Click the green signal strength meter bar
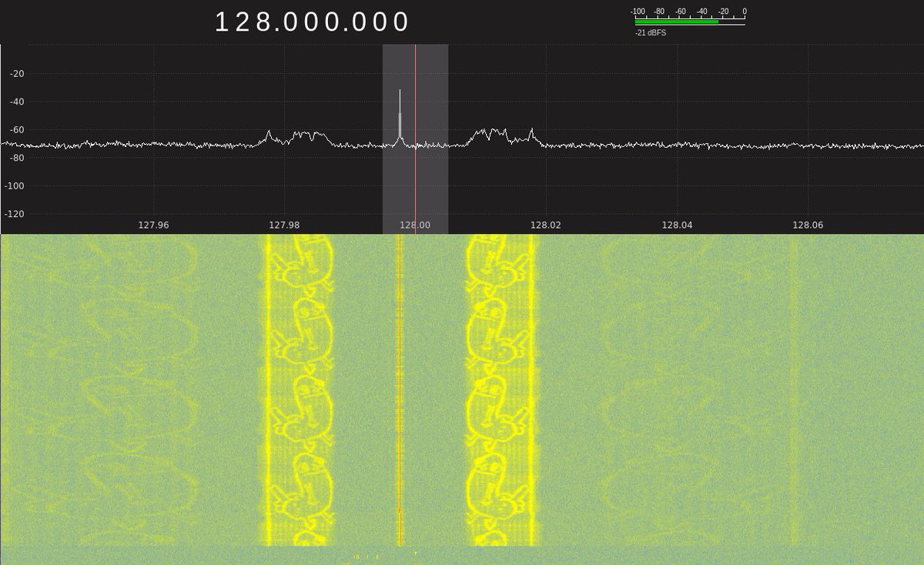 [677, 22]
